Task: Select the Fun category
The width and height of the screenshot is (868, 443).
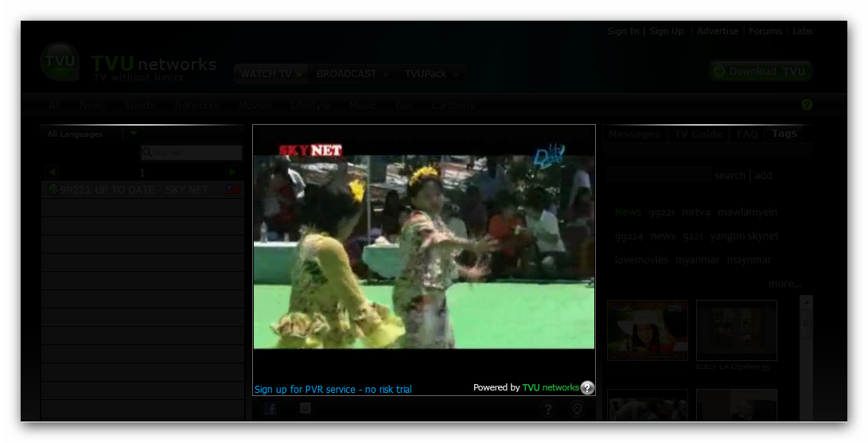Action: pos(403,105)
